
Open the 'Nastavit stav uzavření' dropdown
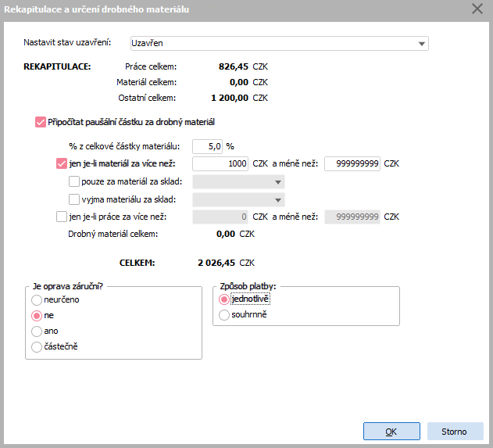pyautogui.click(x=422, y=44)
